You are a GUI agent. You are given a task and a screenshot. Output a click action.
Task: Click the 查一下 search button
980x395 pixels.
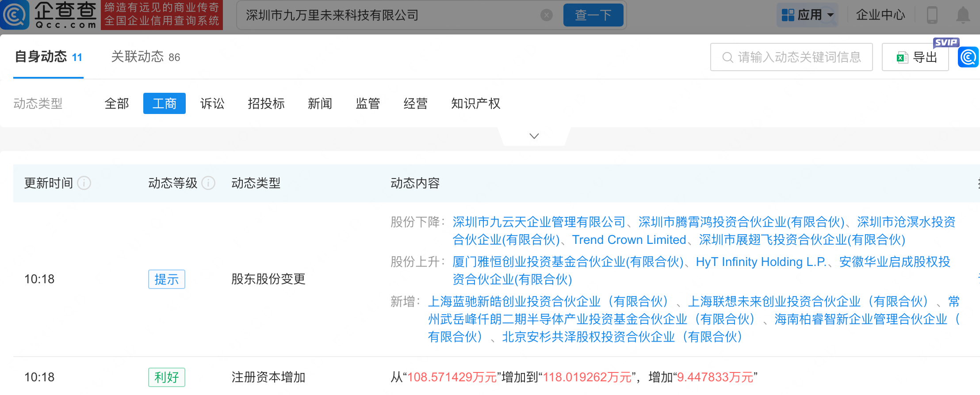[593, 15]
